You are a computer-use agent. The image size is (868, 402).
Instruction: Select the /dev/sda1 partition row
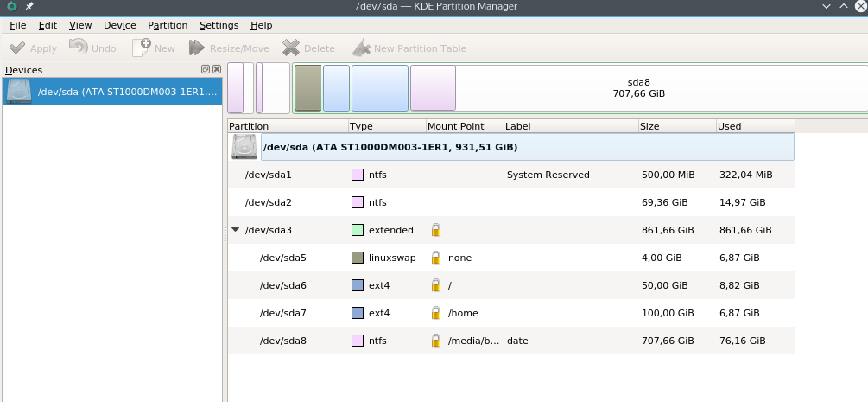click(x=511, y=175)
